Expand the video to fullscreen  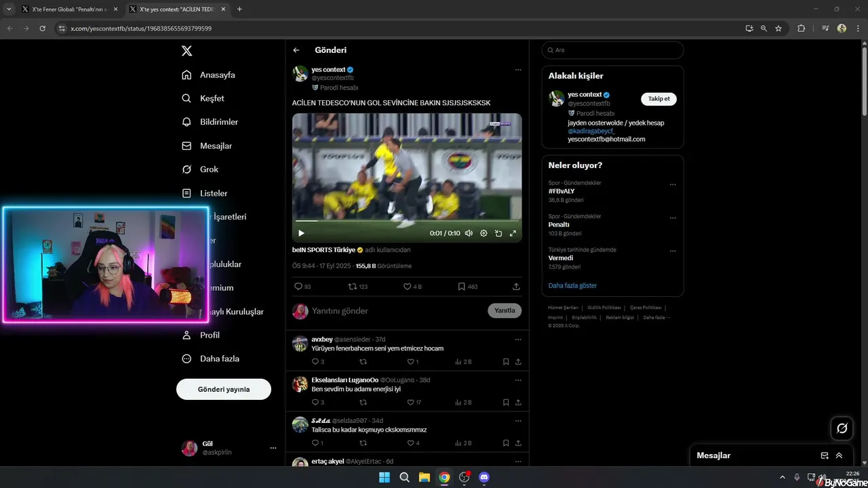coord(513,233)
